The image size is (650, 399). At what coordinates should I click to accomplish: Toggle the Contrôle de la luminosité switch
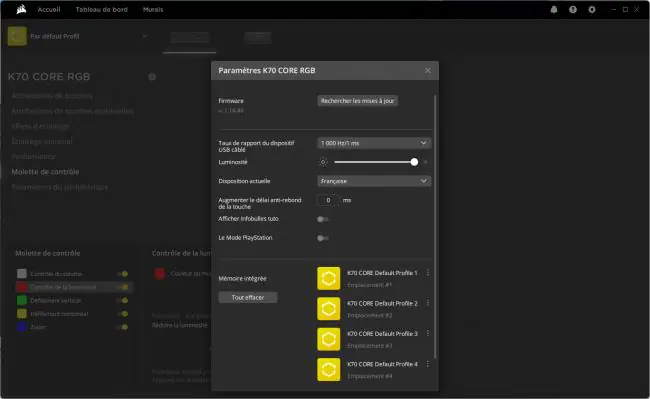coord(123,287)
